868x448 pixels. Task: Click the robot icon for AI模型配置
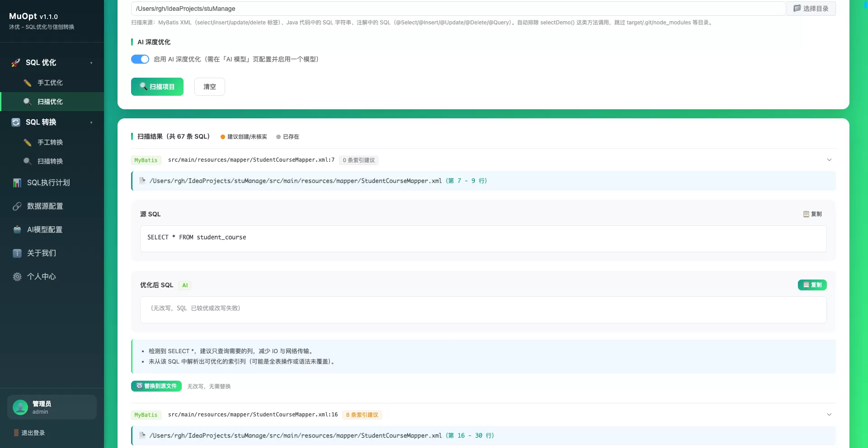(x=17, y=230)
